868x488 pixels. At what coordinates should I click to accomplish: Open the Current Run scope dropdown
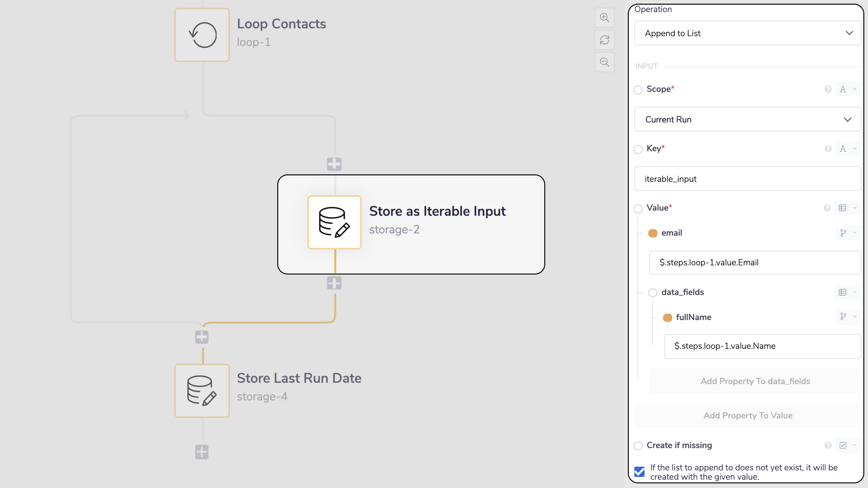pos(747,119)
